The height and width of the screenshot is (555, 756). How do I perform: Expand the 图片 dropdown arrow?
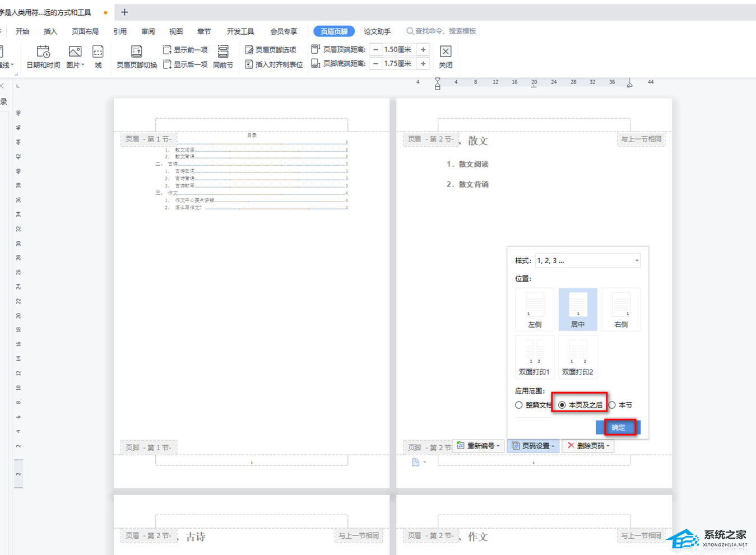click(x=83, y=65)
